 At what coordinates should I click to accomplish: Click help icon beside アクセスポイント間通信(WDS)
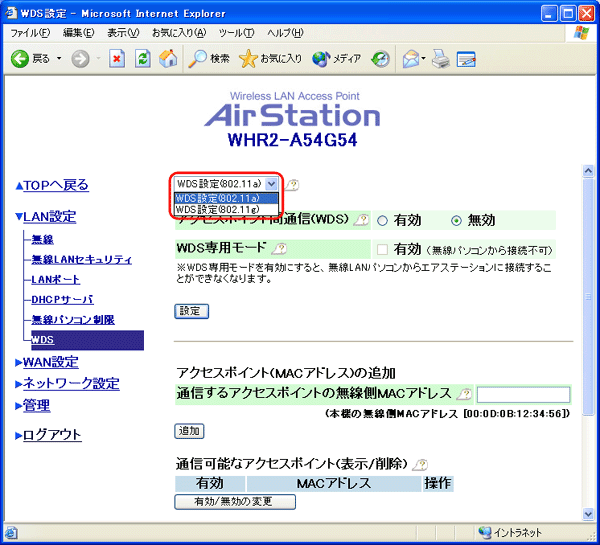click(x=361, y=220)
